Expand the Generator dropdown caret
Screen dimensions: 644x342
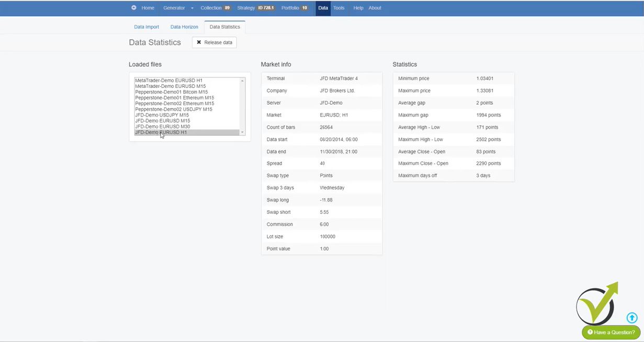pos(192,8)
